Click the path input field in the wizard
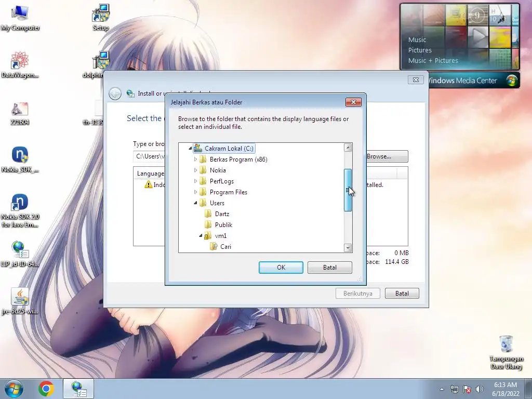Screen dimensions: 532x399 coord(149,156)
